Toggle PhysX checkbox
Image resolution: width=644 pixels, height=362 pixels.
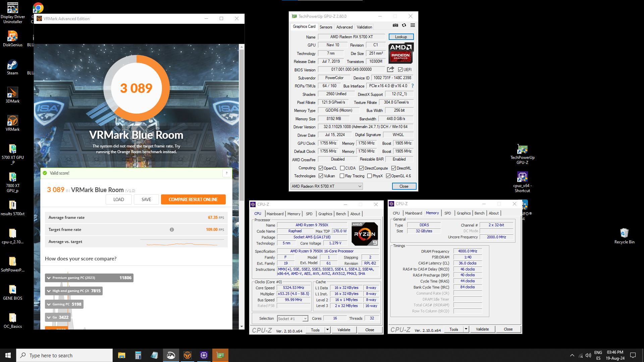369,176
